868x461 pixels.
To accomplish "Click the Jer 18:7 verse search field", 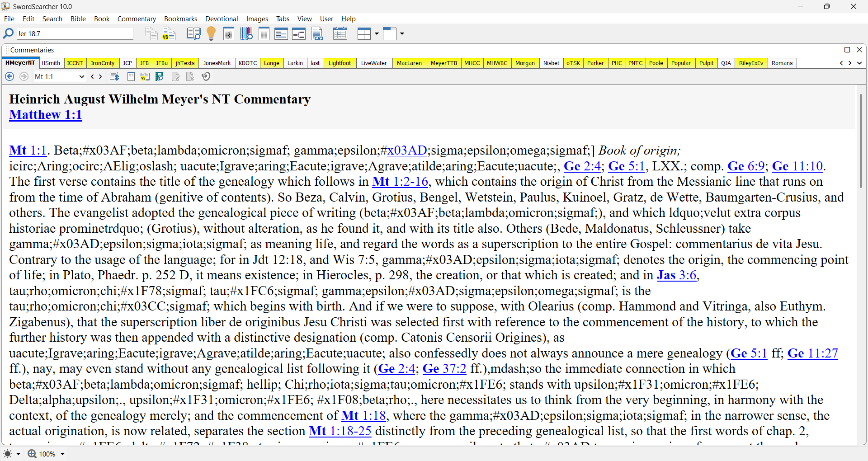I will pos(75,34).
